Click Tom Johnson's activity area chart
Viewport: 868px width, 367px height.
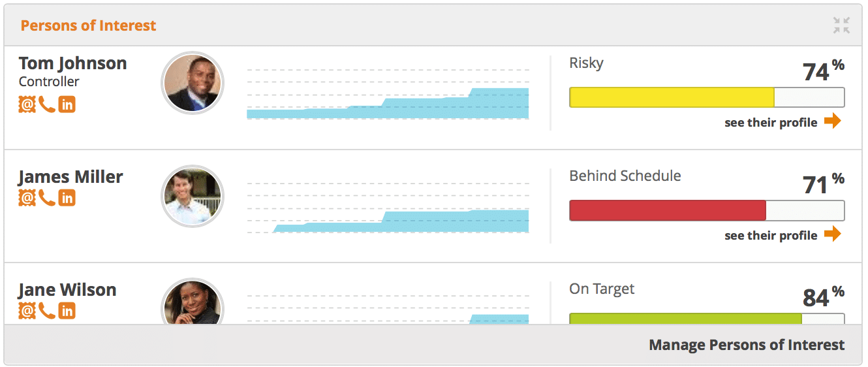pos(388,95)
